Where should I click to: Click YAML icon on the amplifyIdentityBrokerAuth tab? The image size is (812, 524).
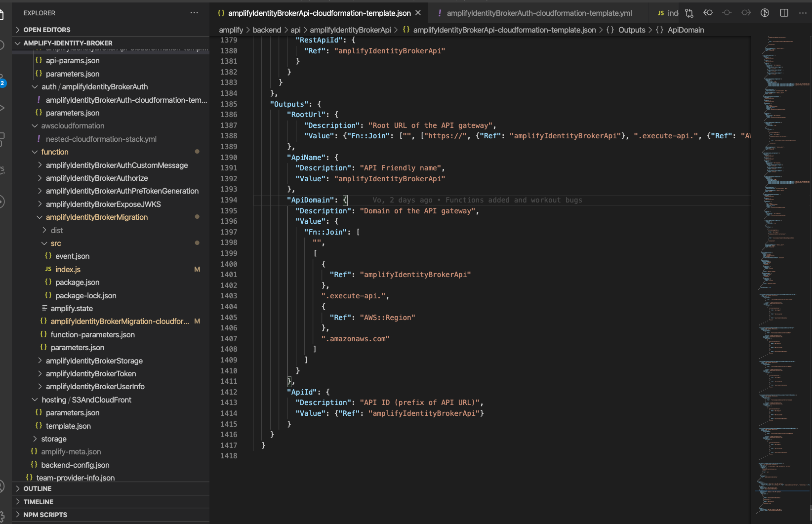pyautogui.click(x=440, y=13)
